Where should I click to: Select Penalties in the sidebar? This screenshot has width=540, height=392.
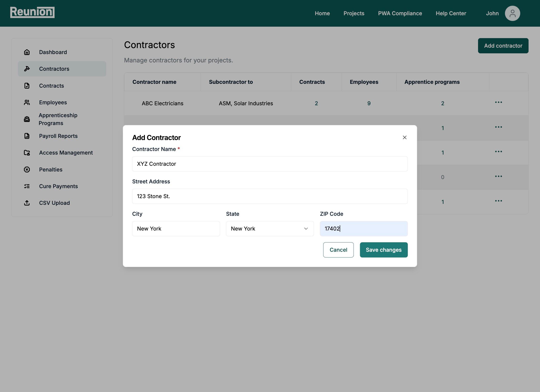tap(62, 170)
